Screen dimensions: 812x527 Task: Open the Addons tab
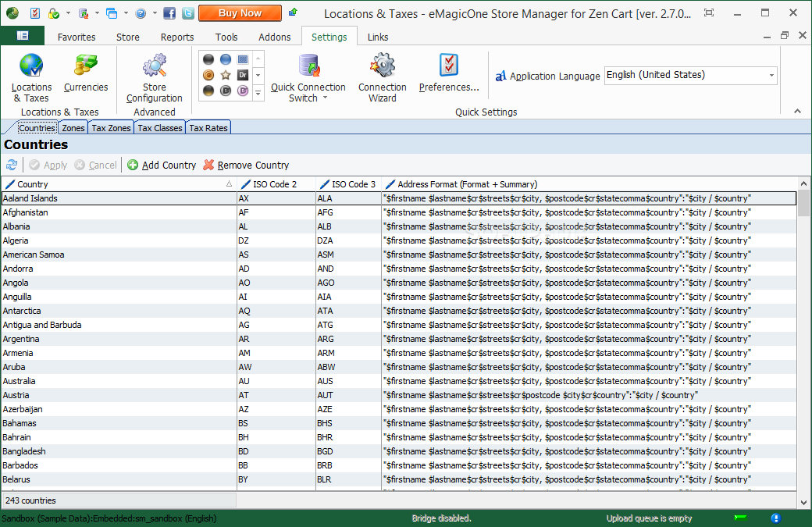click(275, 37)
